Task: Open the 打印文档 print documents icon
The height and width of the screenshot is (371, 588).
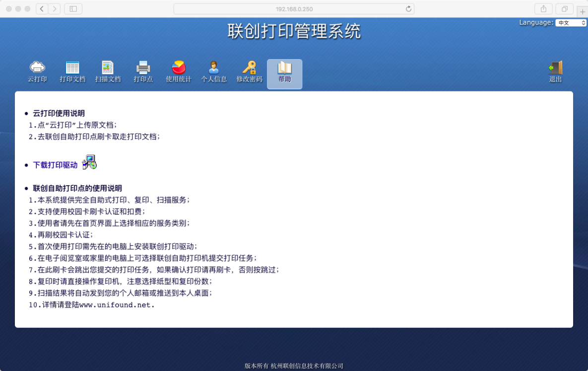Action: pyautogui.click(x=72, y=68)
